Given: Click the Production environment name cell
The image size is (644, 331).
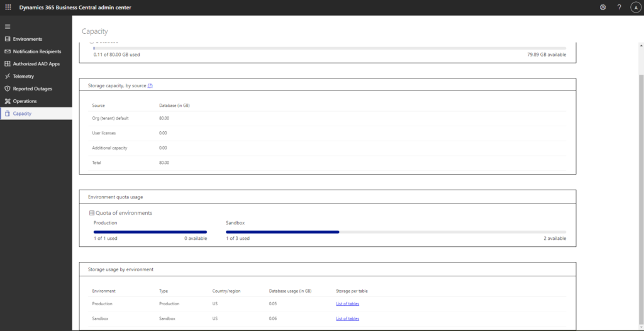Looking at the screenshot, I should [103, 303].
